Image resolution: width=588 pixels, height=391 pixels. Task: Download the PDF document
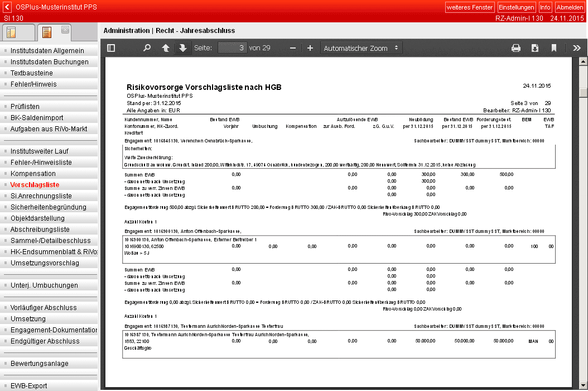click(x=535, y=48)
